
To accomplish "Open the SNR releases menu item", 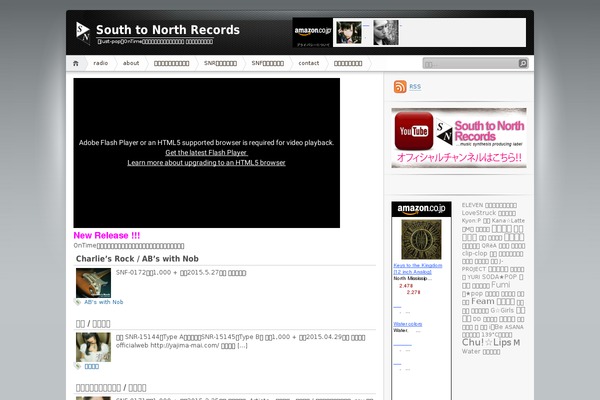I will 220,63.
